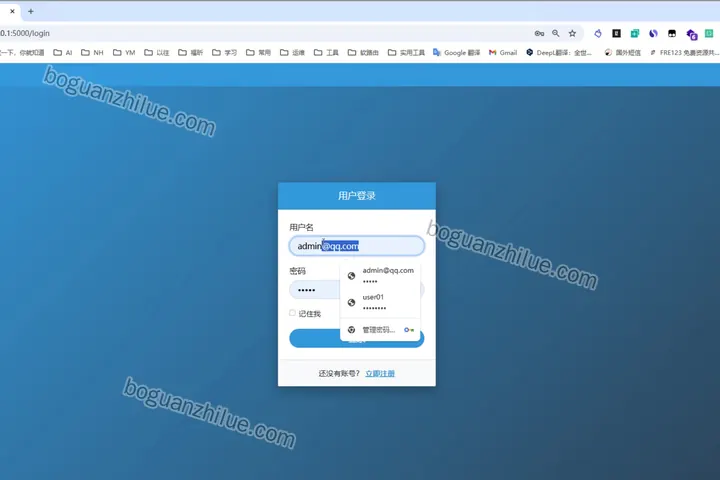Image resolution: width=720 pixels, height=480 pixels.
Task: Click the teal green extension icon in the toolbar
Action: coord(635,33)
